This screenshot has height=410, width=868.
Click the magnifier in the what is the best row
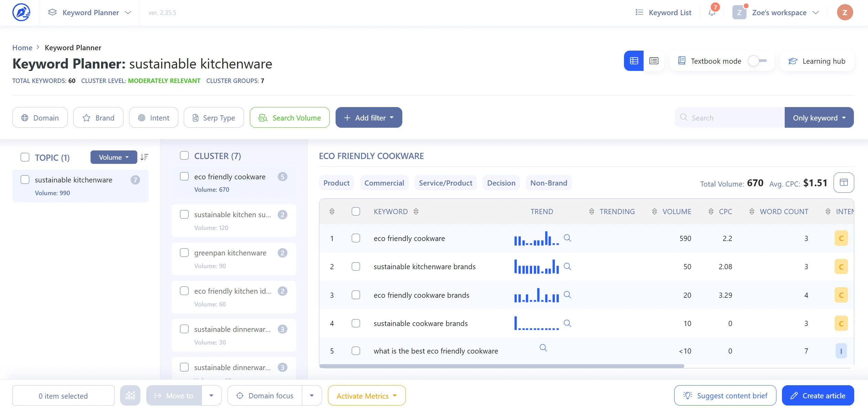pos(543,348)
